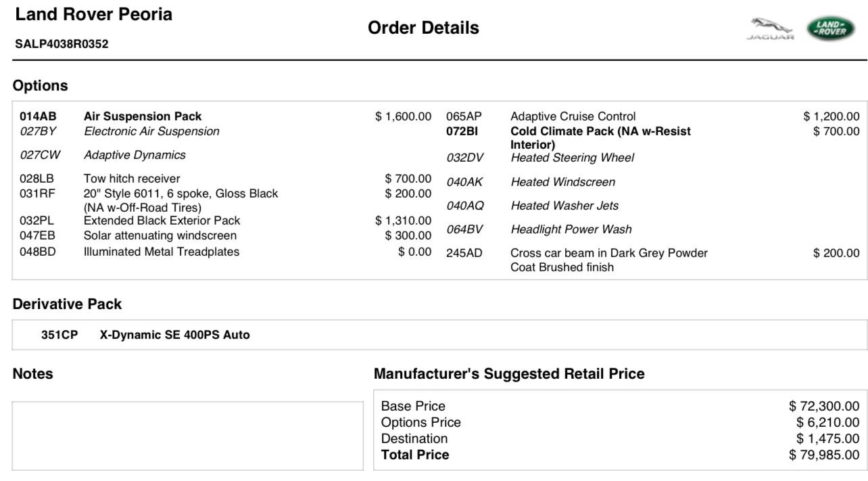
Task: Click the Extended Black Exterior Pack entry
Action: click(162, 221)
